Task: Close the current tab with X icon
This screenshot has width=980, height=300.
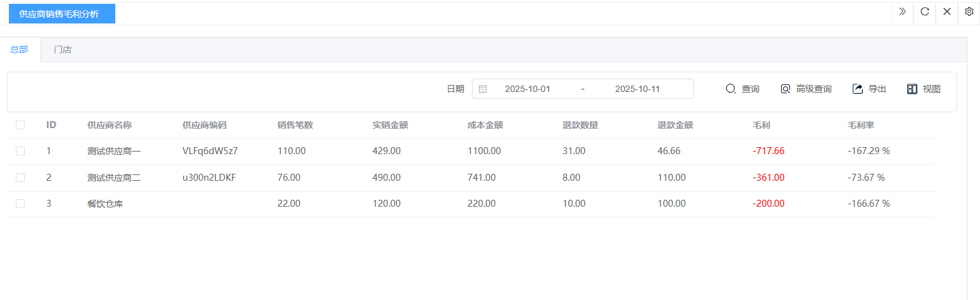Action: tap(946, 12)
